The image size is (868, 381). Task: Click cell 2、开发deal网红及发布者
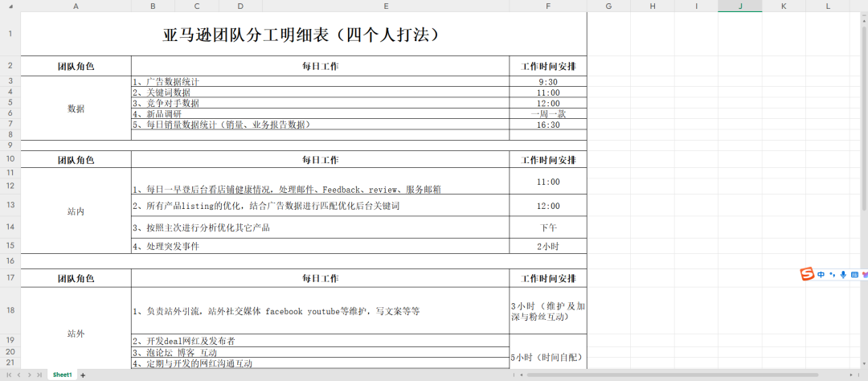coord(321,340)
